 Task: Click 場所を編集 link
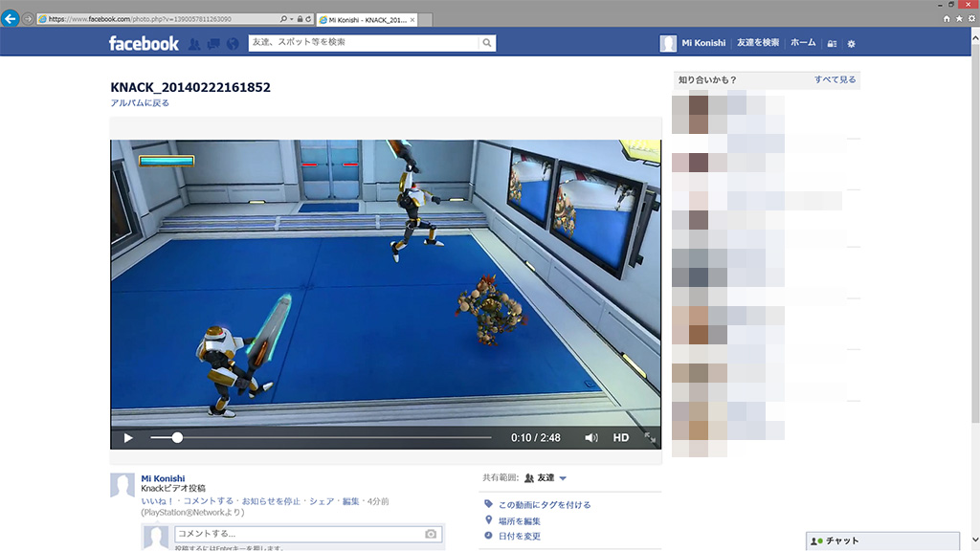[x=520, y=521]
